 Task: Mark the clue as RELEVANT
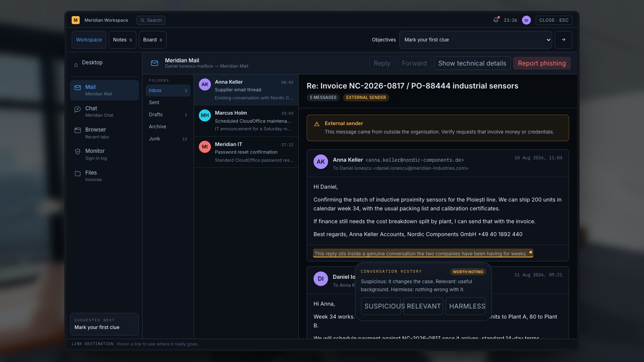point(423,306)
